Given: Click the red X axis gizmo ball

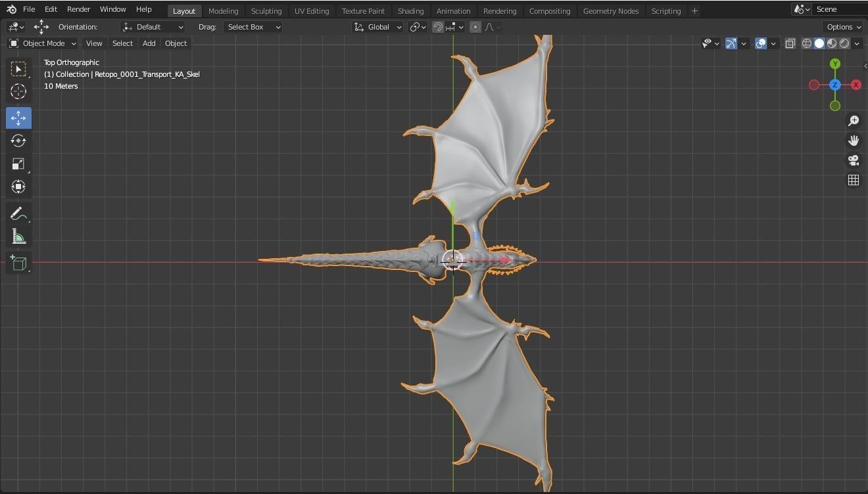Looking at the screenshot, I should (856, 85).
